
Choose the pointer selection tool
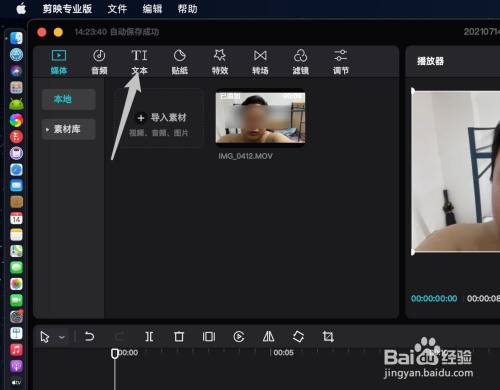coord(45,337)
